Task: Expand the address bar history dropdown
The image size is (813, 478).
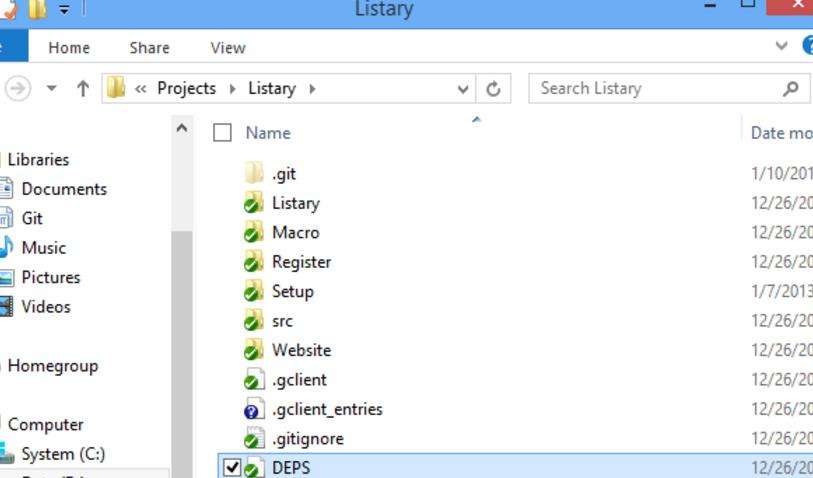Action: [x=463, y=89]
